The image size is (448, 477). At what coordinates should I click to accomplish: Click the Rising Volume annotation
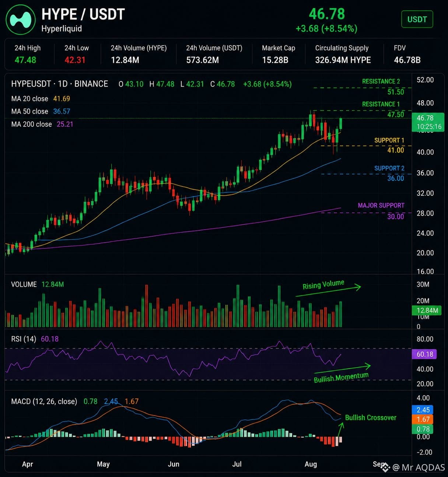point(323,285)
